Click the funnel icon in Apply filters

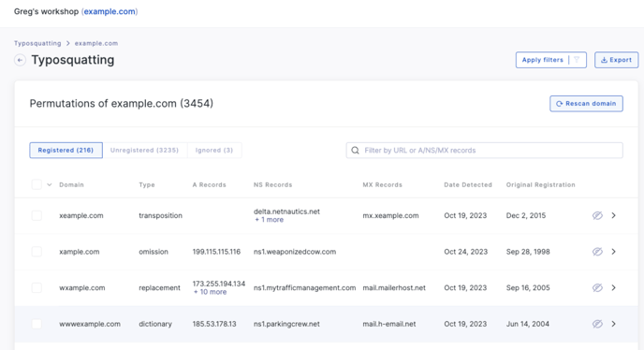577,60
